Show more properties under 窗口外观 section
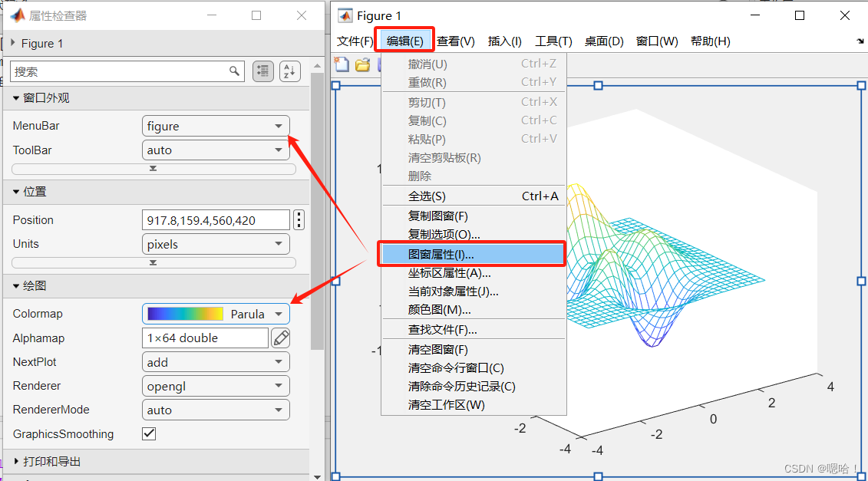The image size is (868, 481). [153, 169]
